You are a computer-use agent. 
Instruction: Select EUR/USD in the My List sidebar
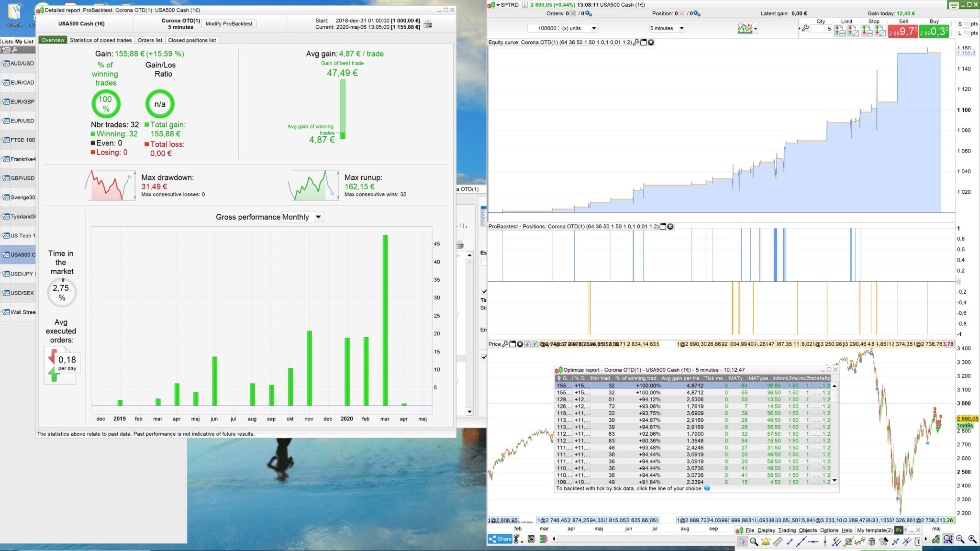[x=22, y=121]
